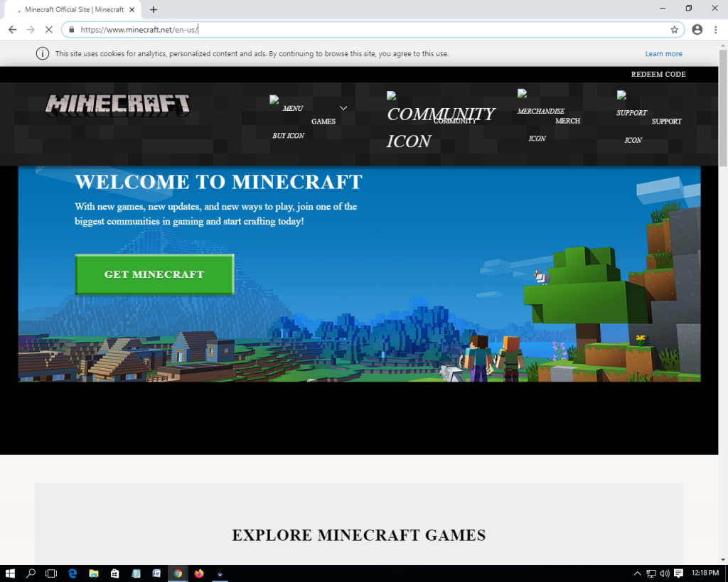Close the Minecraft Official Site tab

[x=132, y=9]
